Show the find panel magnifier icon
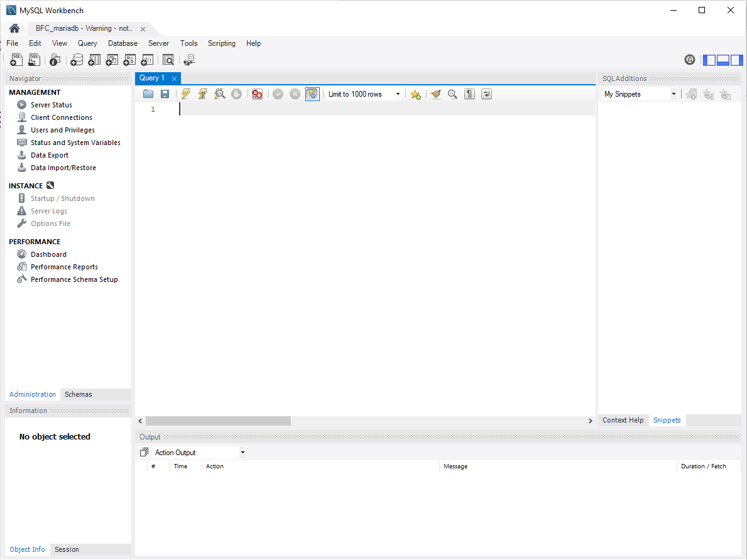The width and height of the screenshot is (747, 560). [452, 94]
